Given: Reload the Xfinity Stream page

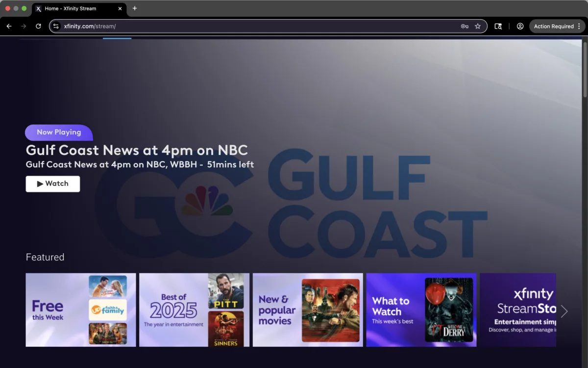Looking at the screenshot, I should tap(38, 26).
